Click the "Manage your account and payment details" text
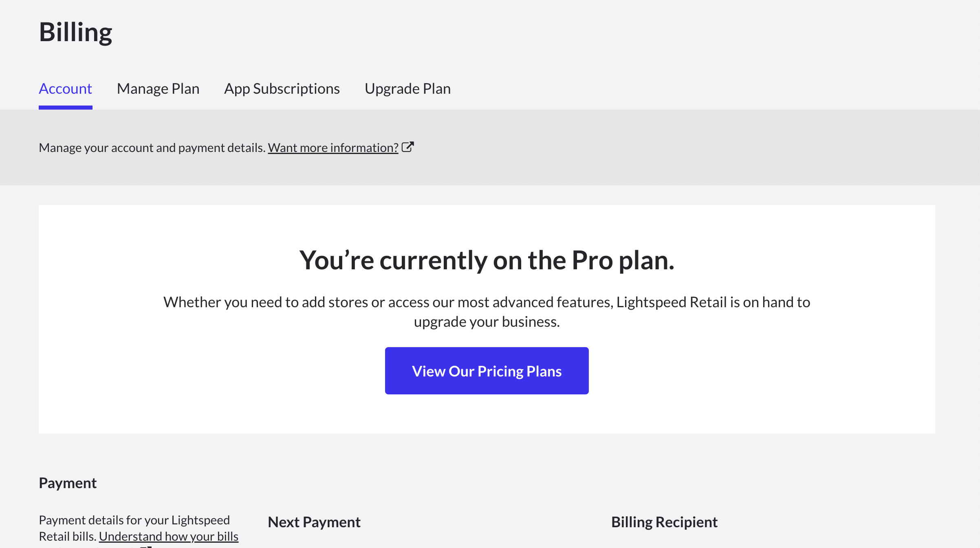Screen dimensions: 980x548 tap(152, 148)
